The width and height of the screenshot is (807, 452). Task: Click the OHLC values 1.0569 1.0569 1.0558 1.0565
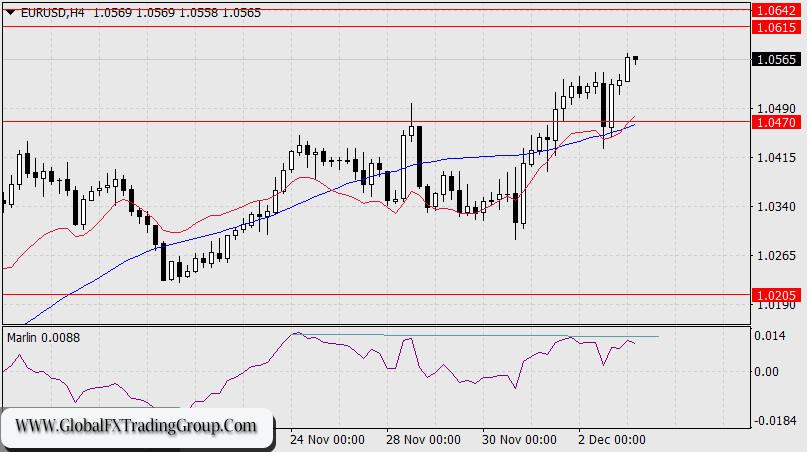click(x=177, y=13)
